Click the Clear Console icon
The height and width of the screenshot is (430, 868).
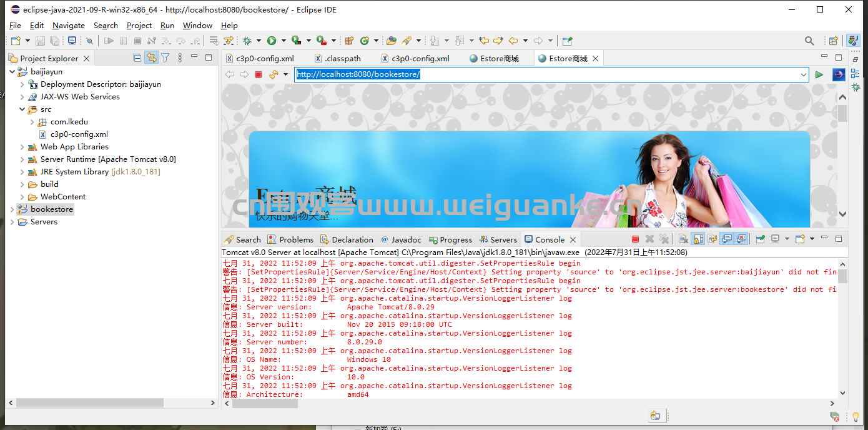684,239
